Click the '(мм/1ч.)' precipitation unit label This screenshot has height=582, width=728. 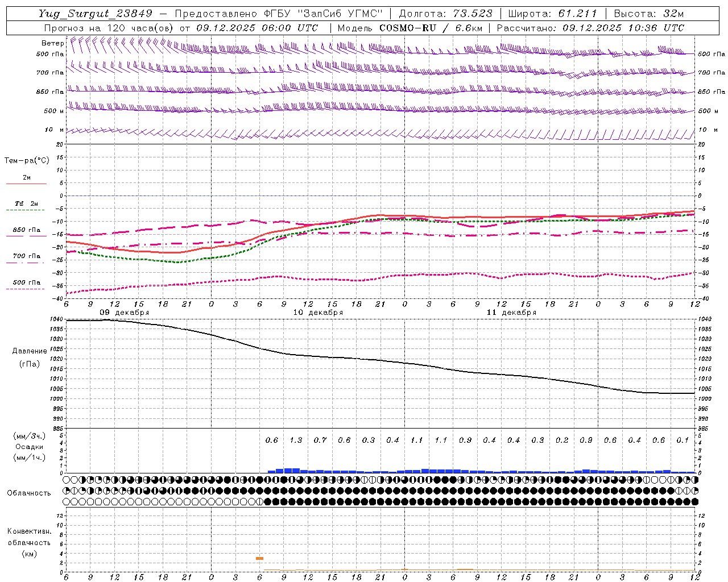point(30,458)
